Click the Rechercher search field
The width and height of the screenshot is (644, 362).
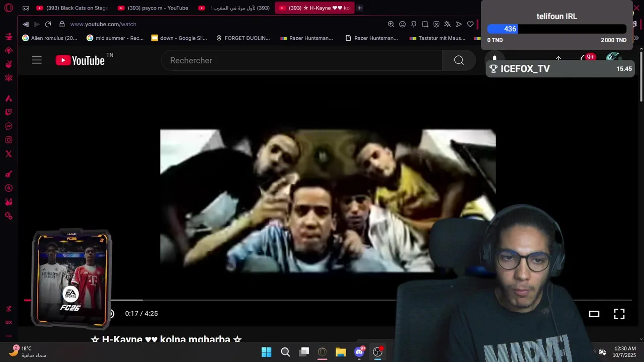pyautogui.click(x=302, y=60)
